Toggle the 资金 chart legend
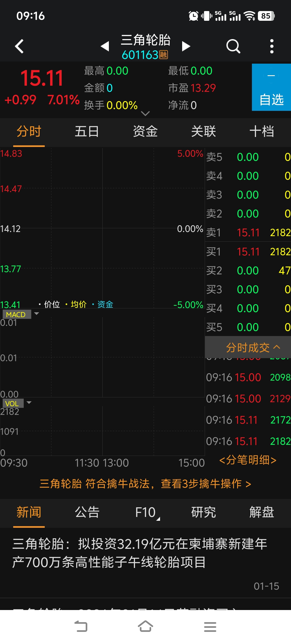 [102, 304]
